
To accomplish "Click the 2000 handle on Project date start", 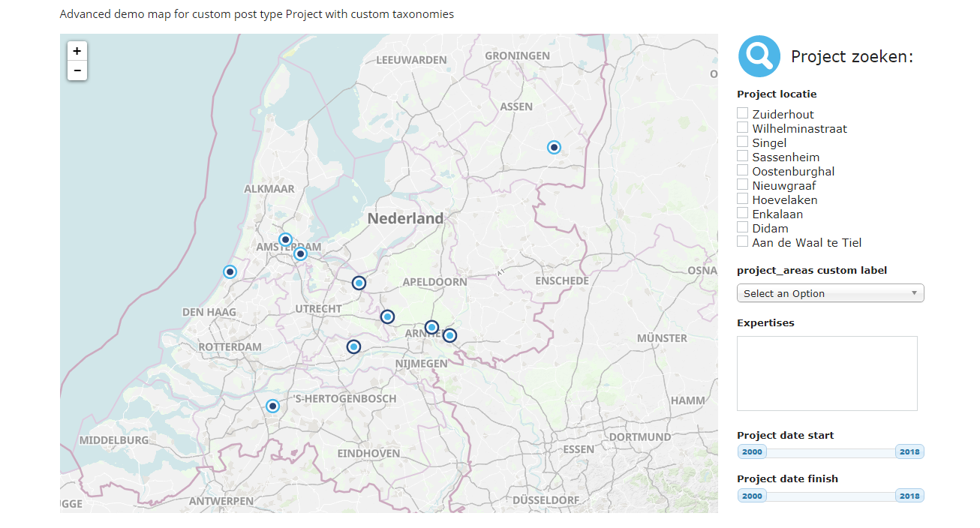I will point(752,451).
